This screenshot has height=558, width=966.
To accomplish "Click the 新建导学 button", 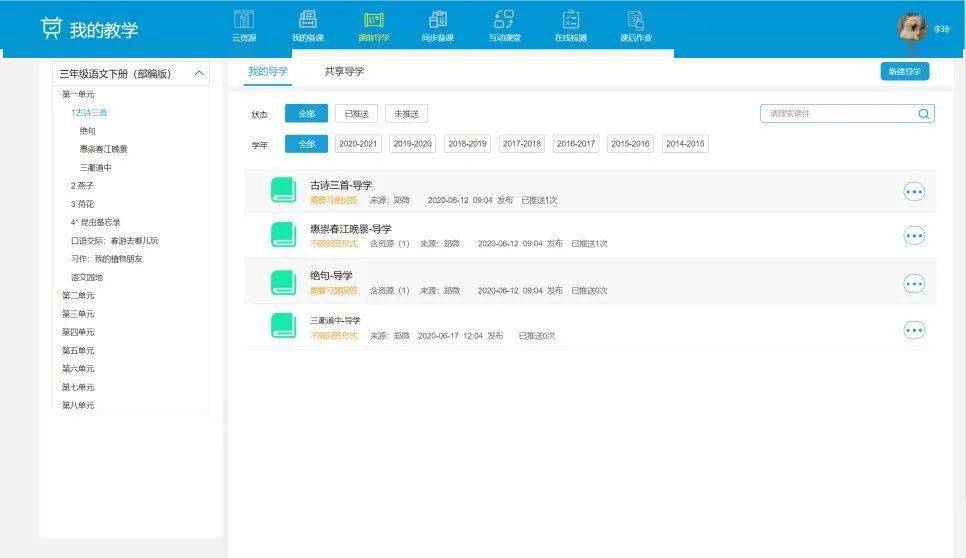I will (904, 71).
